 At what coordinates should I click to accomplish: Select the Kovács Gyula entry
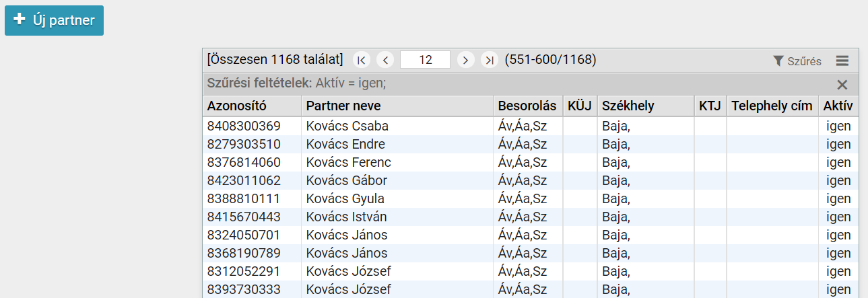[x=345, y=198]
